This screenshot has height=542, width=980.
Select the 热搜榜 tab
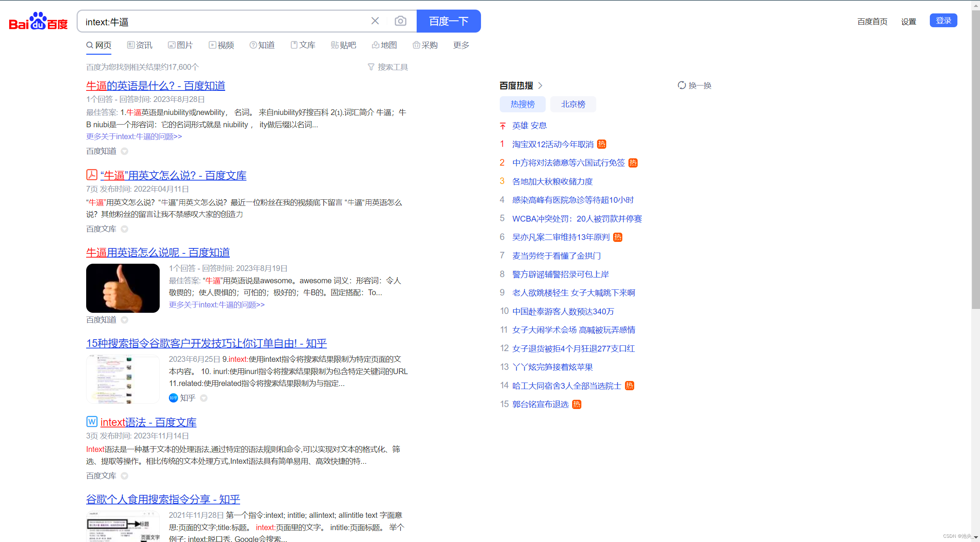(x=522, y=104)
